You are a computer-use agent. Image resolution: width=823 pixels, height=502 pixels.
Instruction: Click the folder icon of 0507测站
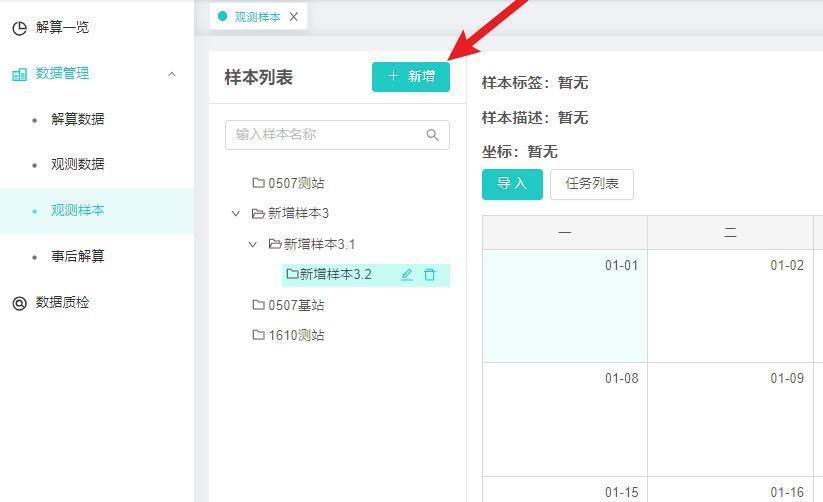pyautogui.click(x=258, y=183)
